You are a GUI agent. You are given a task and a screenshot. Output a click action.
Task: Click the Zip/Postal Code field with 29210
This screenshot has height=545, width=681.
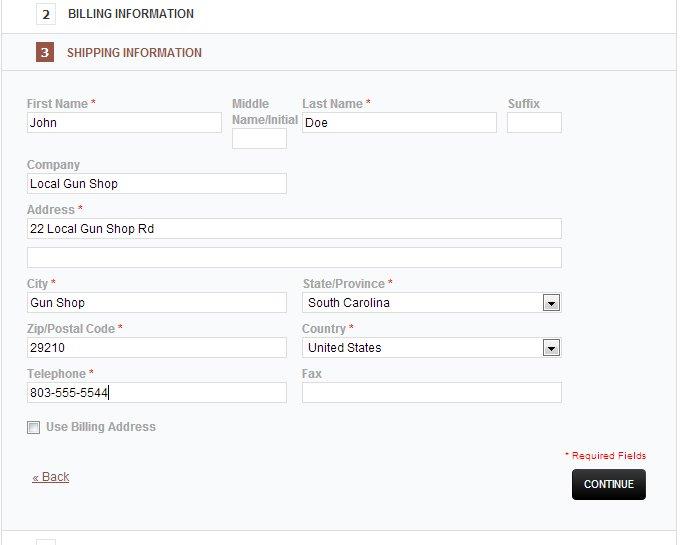157,347
